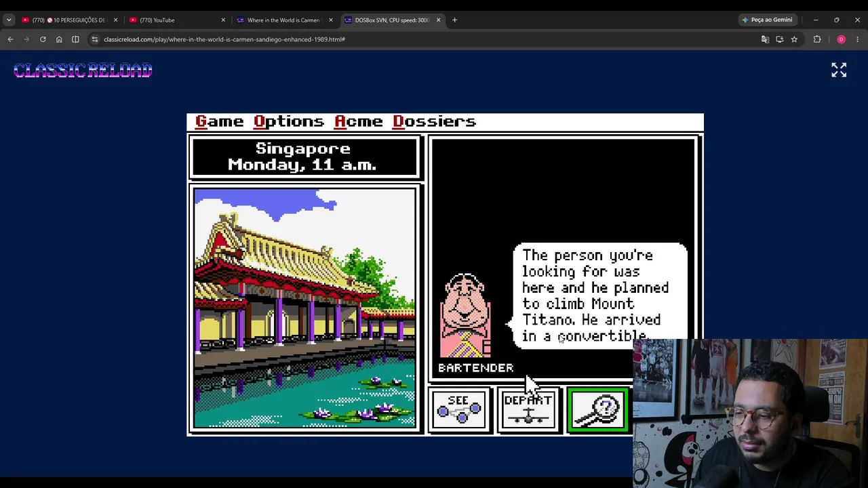Minimize the browser window
This screenshot has height=488, width=868.
(x=816, y=20)
